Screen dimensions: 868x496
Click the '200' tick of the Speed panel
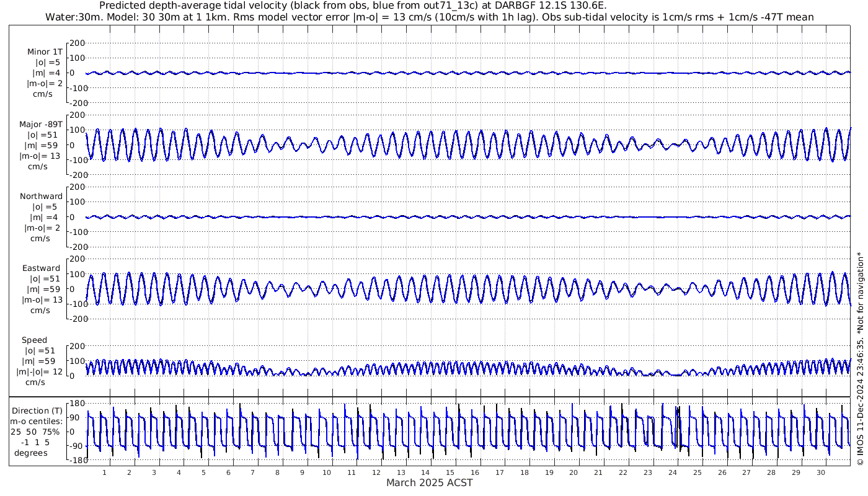77,346
